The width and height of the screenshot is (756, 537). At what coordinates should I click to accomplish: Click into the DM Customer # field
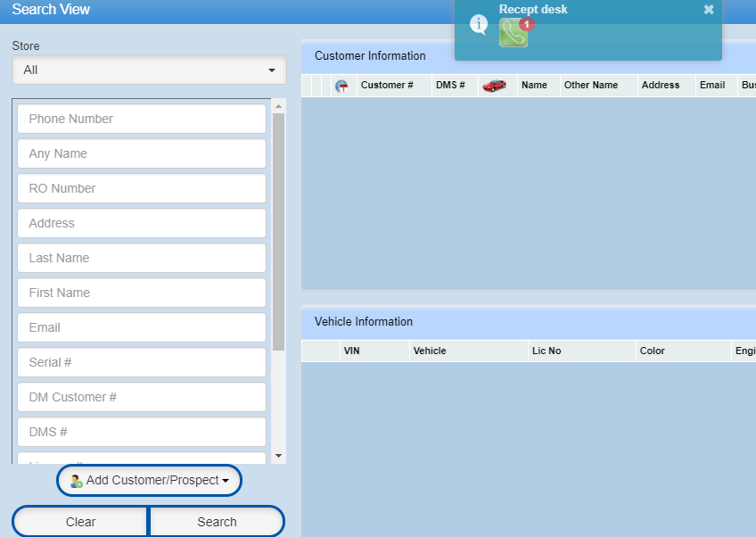click(142, 397)
